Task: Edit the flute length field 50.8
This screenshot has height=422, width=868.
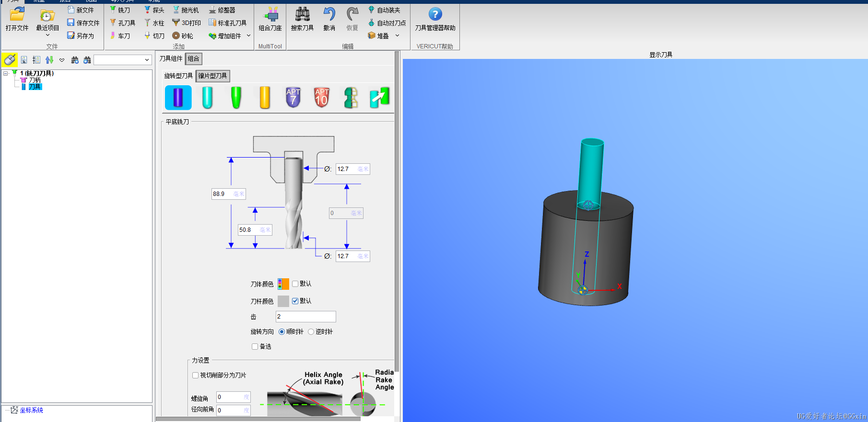Action: (255, 230)
